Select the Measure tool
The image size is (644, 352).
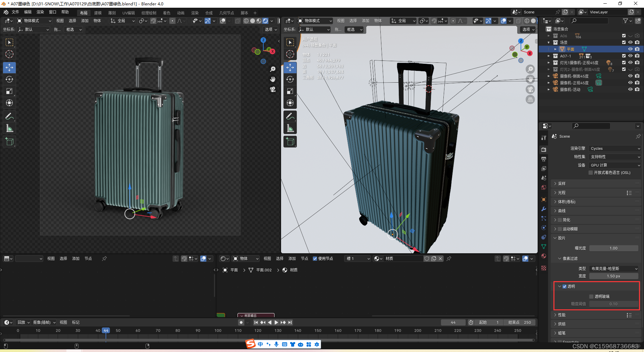9,128
